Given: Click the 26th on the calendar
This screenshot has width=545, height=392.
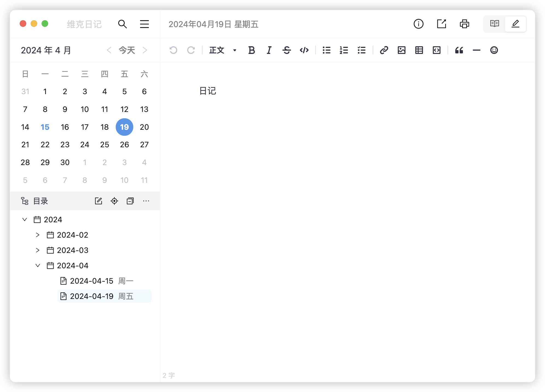Looking at the screenshot, I should click(124, 145).
